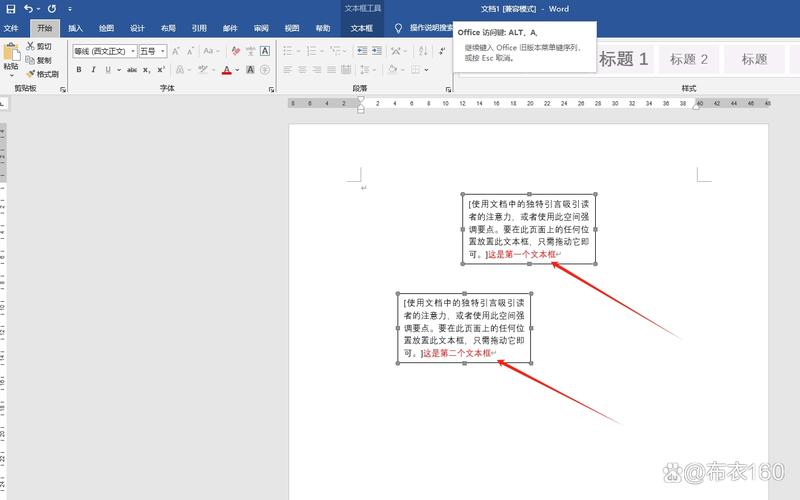The height and width of the screenshot is (500, 800).
Task: Toggle bold formatting
Action: 79,69
